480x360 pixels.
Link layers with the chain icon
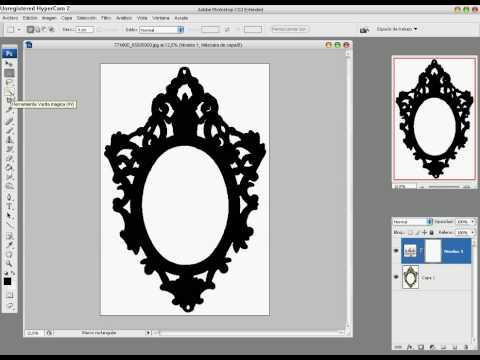[x=398, y=347]
